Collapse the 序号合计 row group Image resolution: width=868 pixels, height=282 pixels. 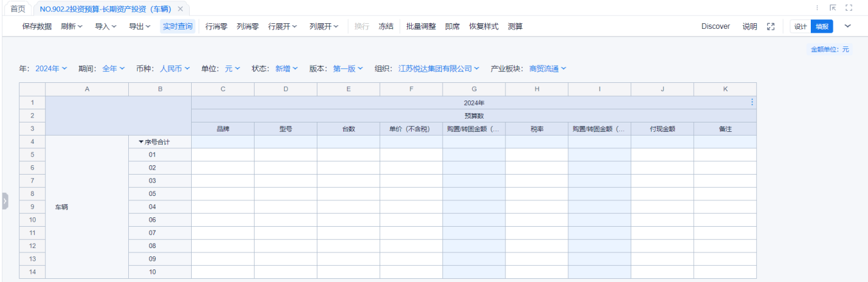(x=141, y=142)
